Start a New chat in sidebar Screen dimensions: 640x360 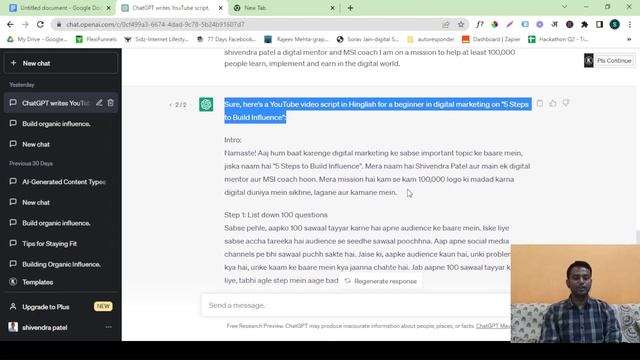click(60, 63)
